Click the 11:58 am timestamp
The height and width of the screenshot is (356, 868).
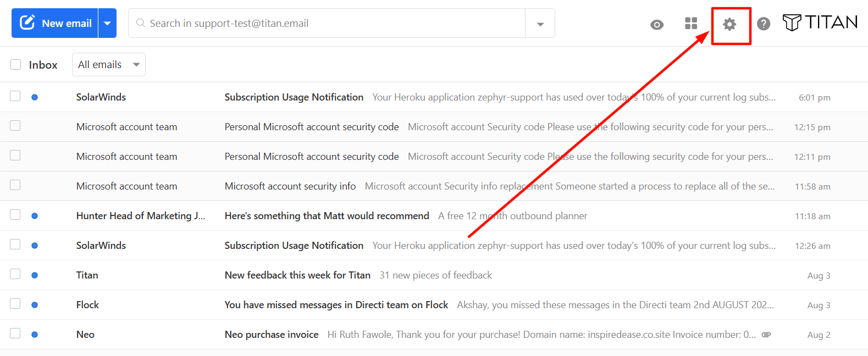(x=812, y=187)
